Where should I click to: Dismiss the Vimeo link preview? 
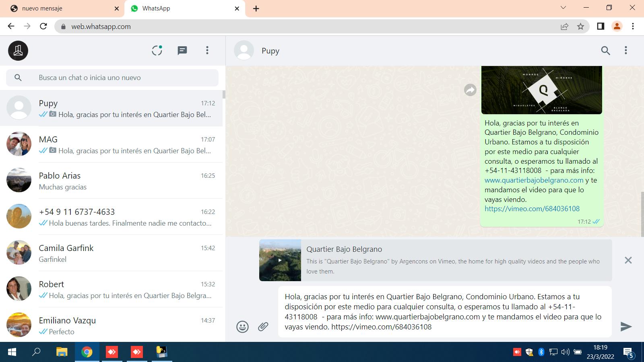tap(628, 260)
